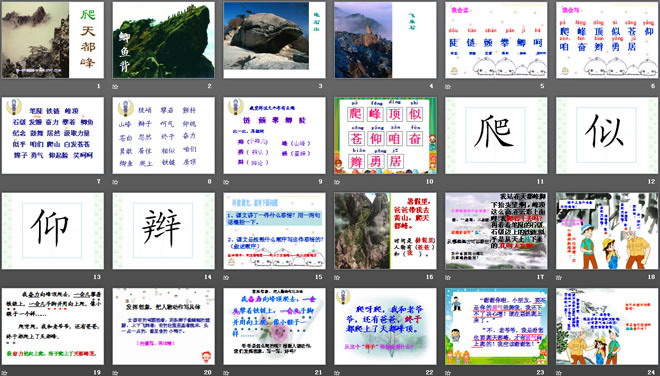The width and height of the screenshot is (660, 376).
Task: Click the animation star icon under slide 10
Action: pyautogui.click(x=337, y=182)
